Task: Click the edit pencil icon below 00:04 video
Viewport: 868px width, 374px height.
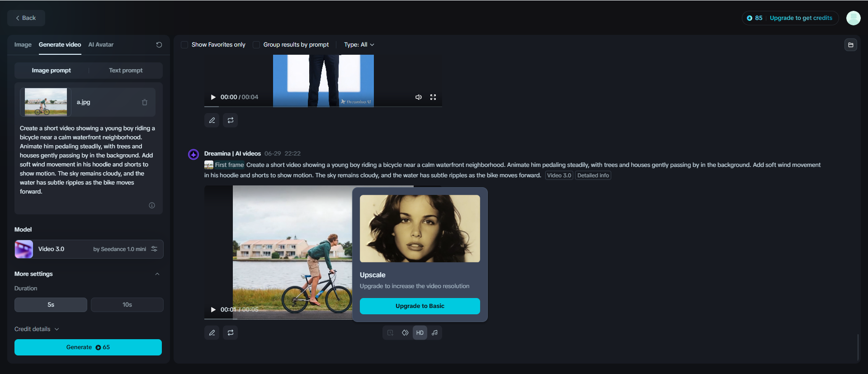Action: coord(212,120)
